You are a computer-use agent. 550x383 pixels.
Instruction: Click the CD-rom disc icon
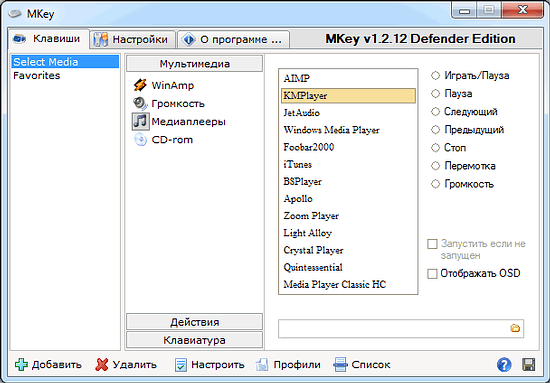[140, 140]
